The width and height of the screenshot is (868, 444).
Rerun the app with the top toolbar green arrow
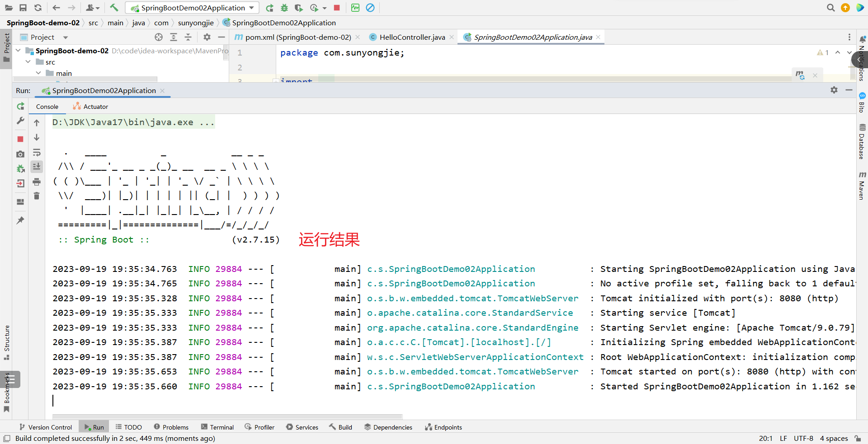pos(269,8)
